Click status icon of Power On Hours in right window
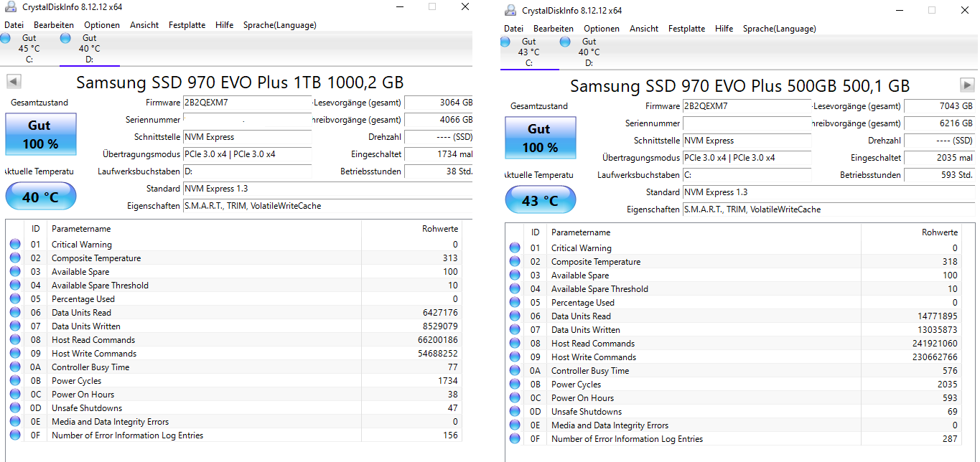This screenshot has width=980, height=462. click(x=515, y=398)
